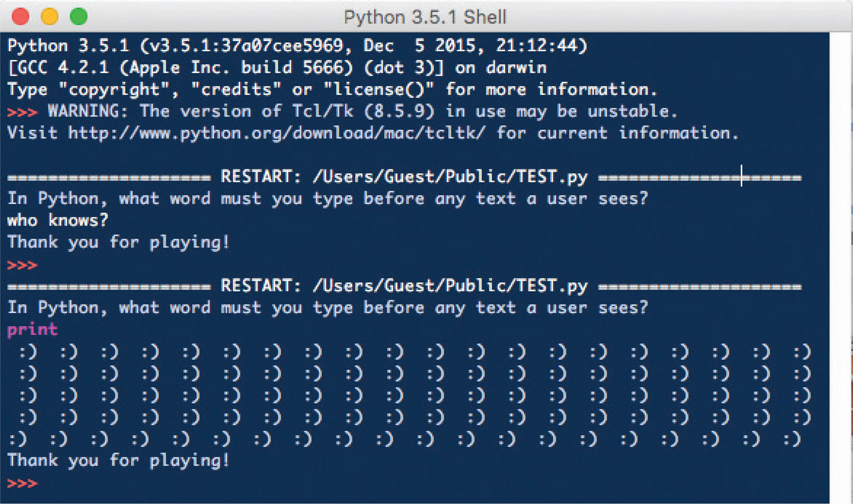The height and width of the screenshot is (504, 853).
Task: Click the red close window button
Action: pos(20,17)
